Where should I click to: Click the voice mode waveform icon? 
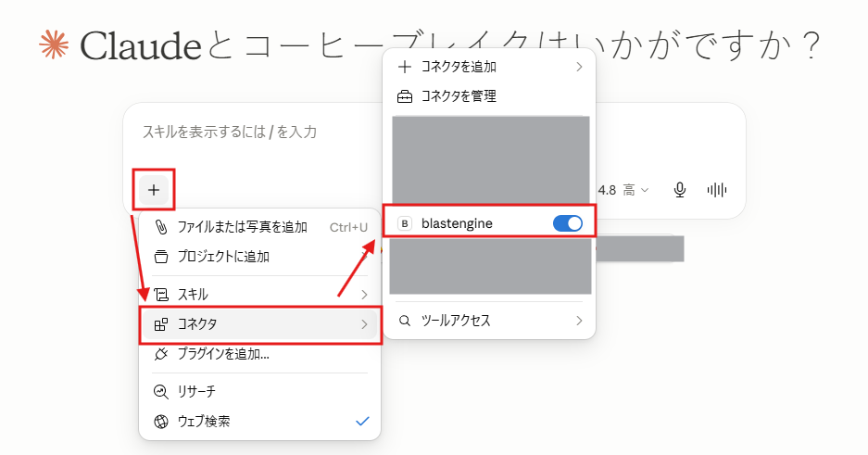pyautogui.click(x=717, y=190)
